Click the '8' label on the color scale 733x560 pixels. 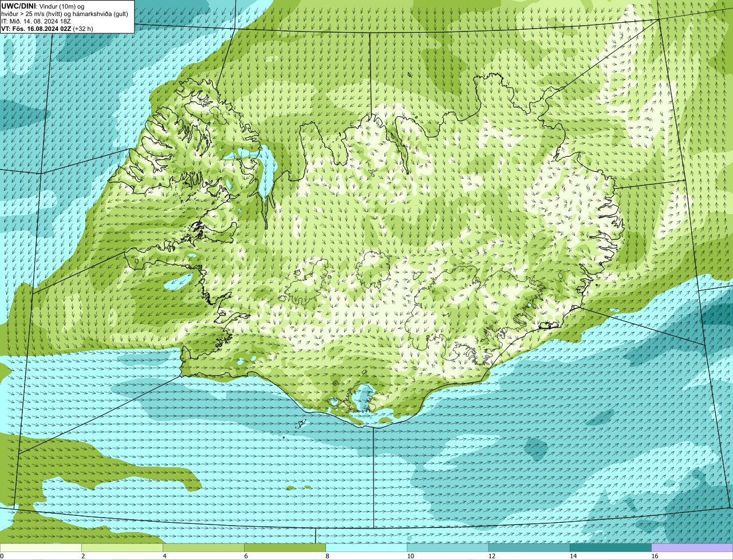327,556
